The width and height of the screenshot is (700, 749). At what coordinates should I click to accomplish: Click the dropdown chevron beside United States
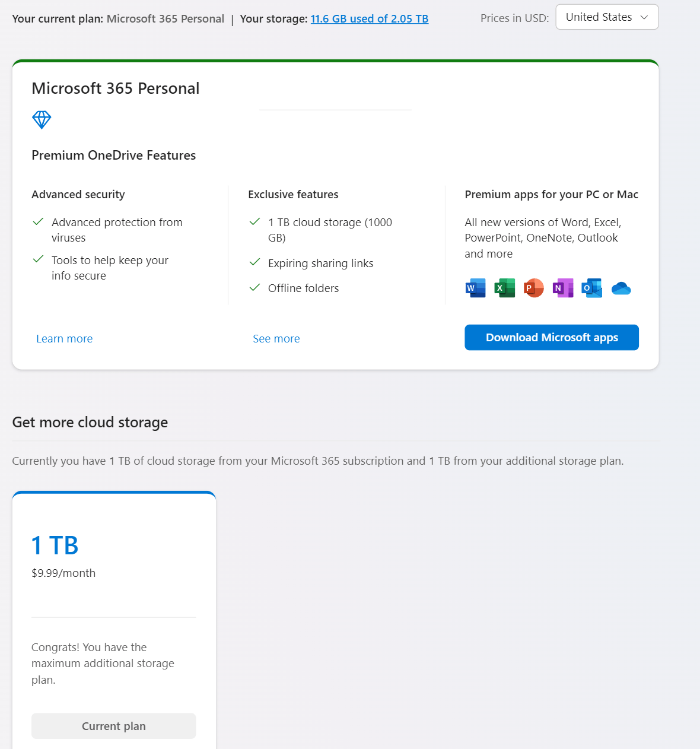point(644,17)
